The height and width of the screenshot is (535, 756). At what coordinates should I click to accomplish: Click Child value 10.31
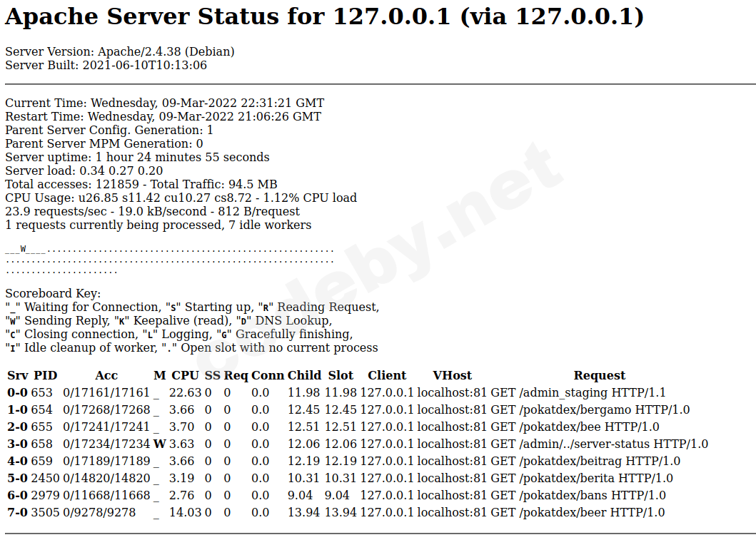[x=303, y=478]
